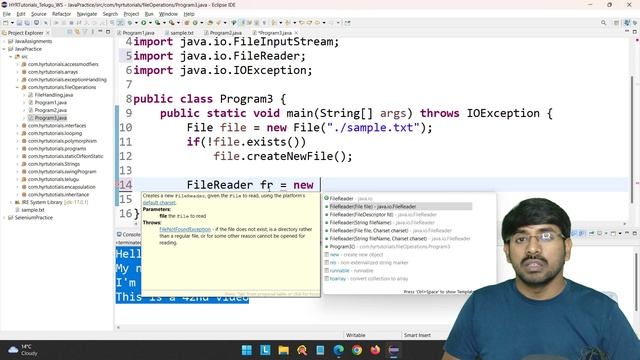Click the Run button in the toolbar

(143, 23)
